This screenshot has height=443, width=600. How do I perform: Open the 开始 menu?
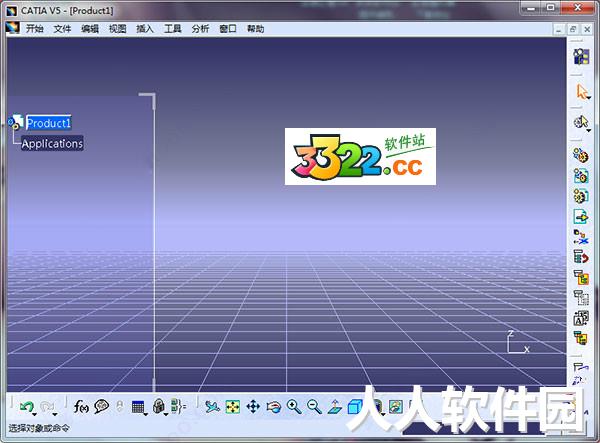(x=34, y=29)
